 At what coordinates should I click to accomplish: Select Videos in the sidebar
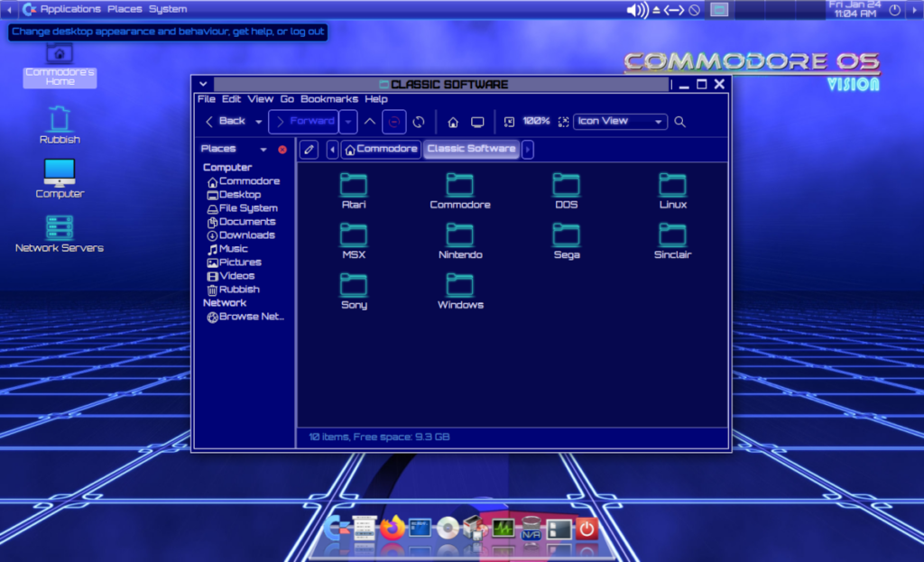[231, 276]
